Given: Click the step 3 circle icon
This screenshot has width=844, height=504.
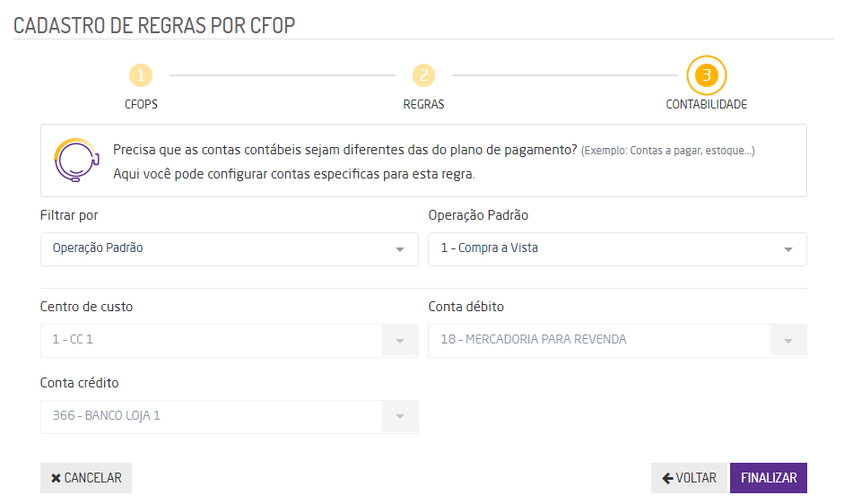Looking at the screenshot, I should [x=706, y=75].
